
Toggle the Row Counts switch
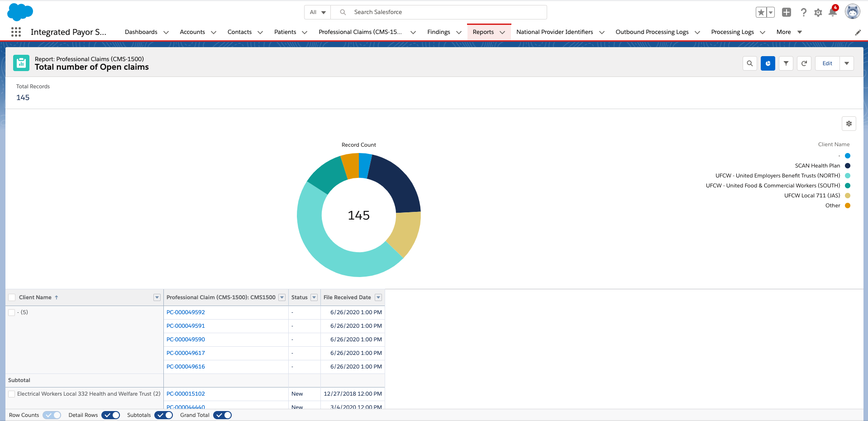(52, 415)
